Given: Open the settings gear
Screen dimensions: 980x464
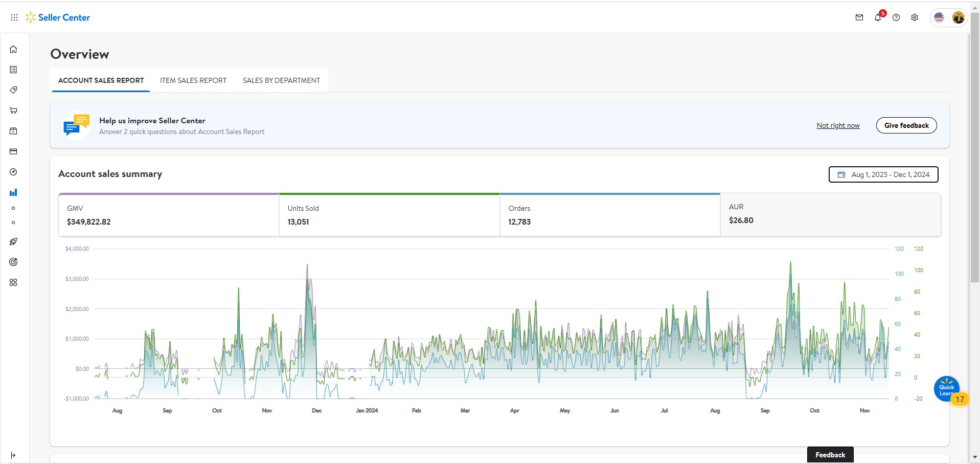Looking at the screenshot, I should 915,17.
